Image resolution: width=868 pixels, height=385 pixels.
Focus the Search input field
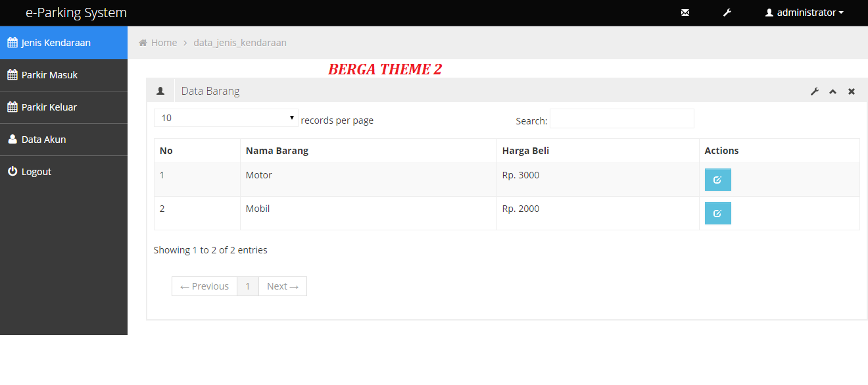coord(622,118)
